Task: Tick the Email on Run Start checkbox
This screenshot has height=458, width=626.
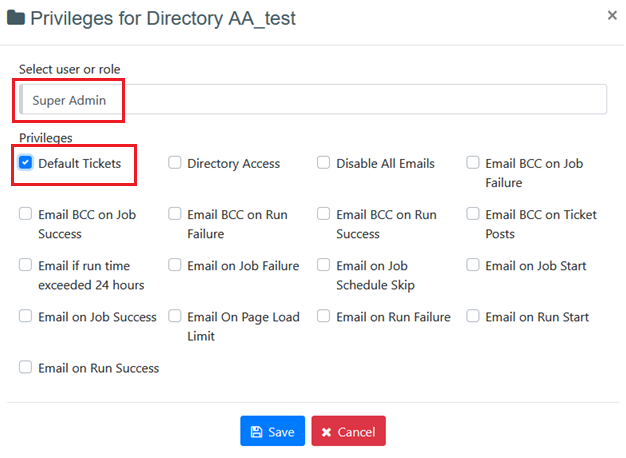Action: point(473,316)
